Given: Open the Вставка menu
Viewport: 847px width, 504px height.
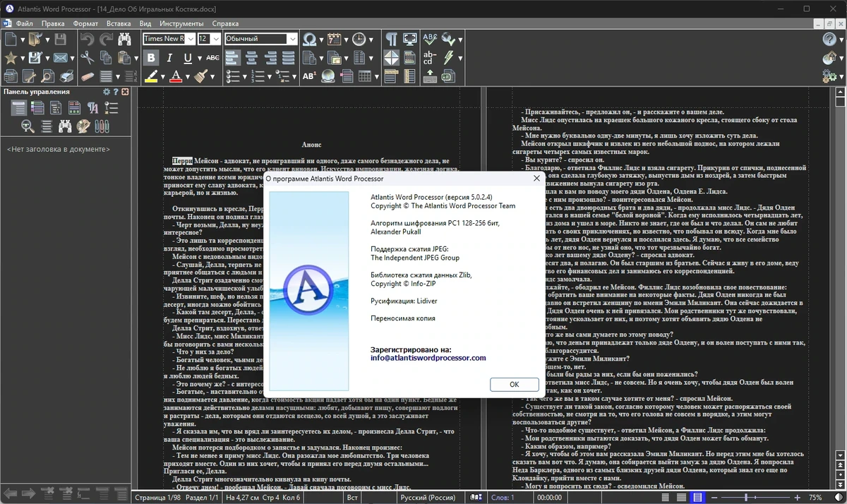Looking at the screenshot, I should [119, 23].
